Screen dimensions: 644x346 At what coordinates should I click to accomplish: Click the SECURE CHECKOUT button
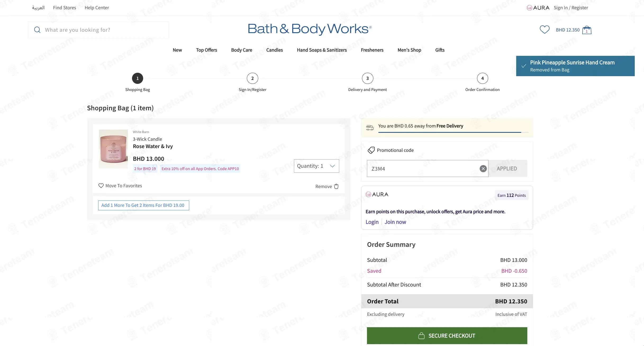[447, 336]
